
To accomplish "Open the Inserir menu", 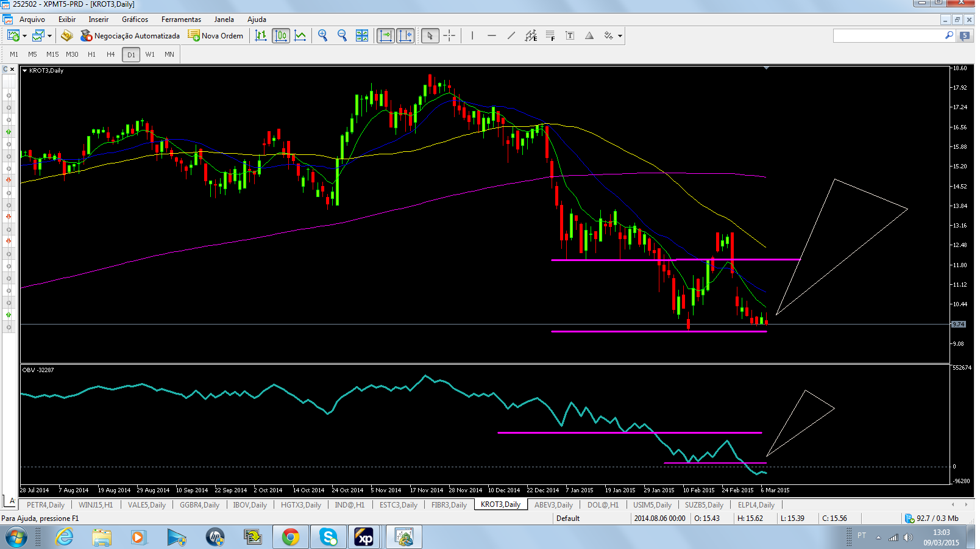I will click(98, 20).
